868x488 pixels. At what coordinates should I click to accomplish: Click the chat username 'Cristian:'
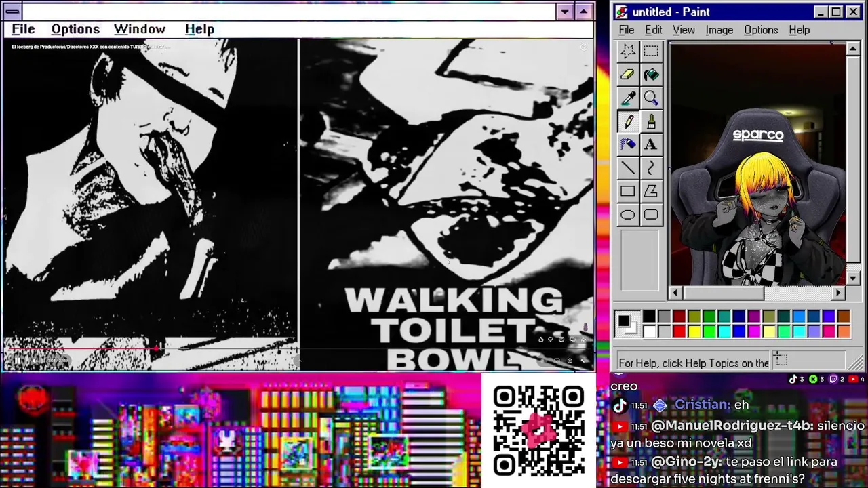pyautogui.click(x=702, y=405)
